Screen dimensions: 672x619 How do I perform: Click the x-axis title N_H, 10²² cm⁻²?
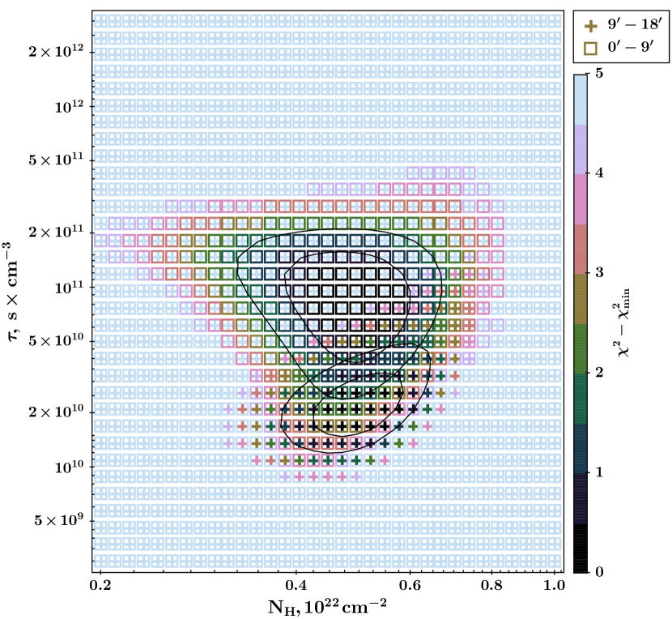[x=327, y=607]
